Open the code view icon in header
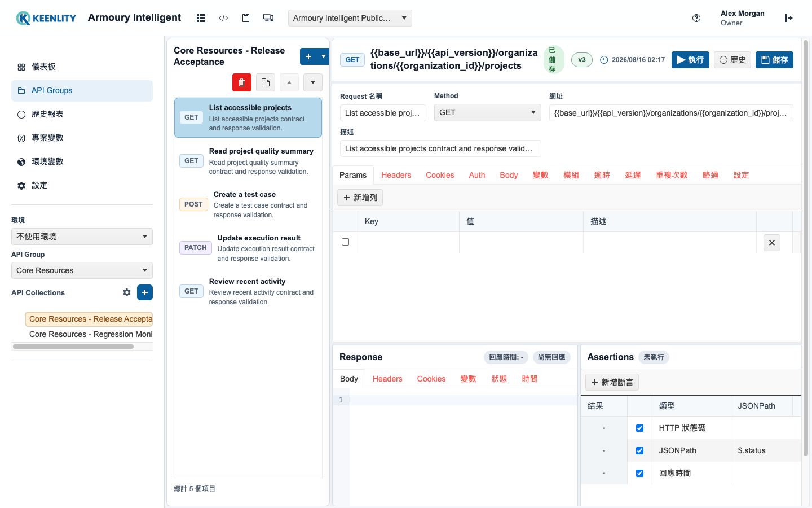Image resolution: width=812 pixels, height=508 pixels. [x=223, y=18]
